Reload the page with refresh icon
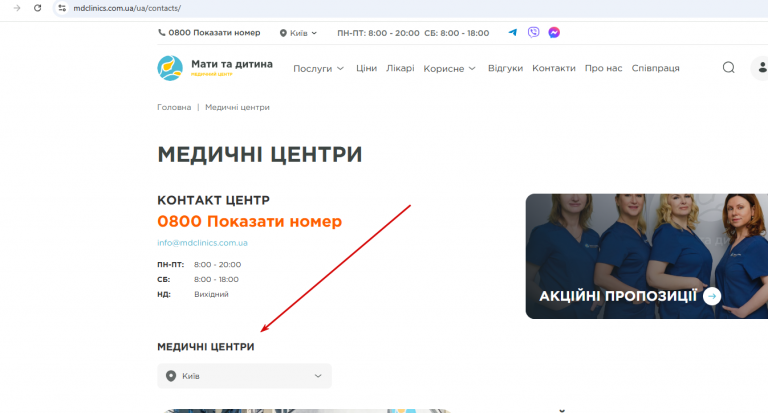Screen dimensions: 768x413 [37, 8]
